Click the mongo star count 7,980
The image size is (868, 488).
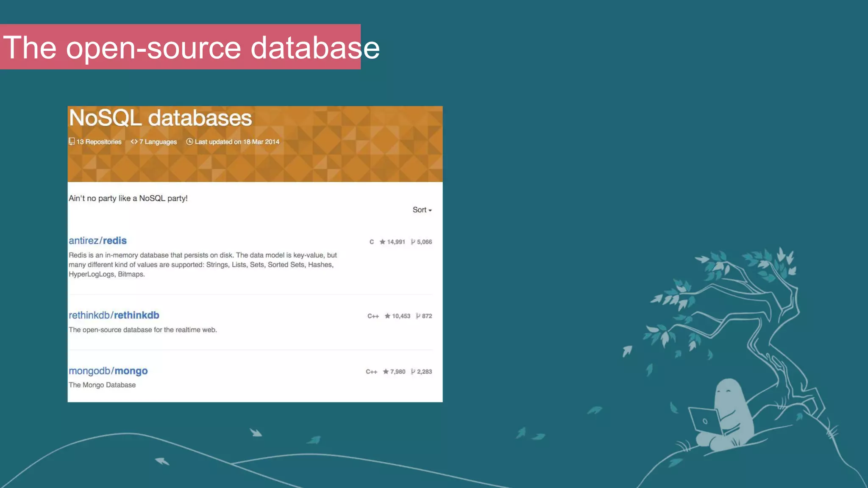click(x=394, y=372)
